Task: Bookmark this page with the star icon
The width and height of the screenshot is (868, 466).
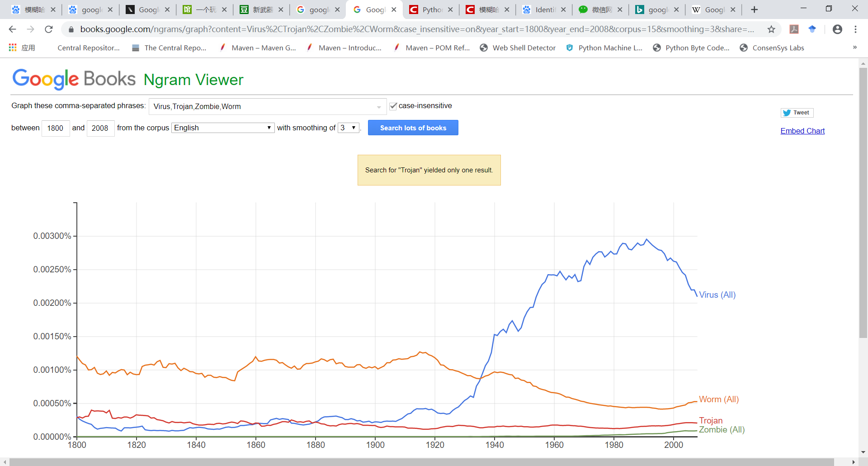Action: (771, 29)
